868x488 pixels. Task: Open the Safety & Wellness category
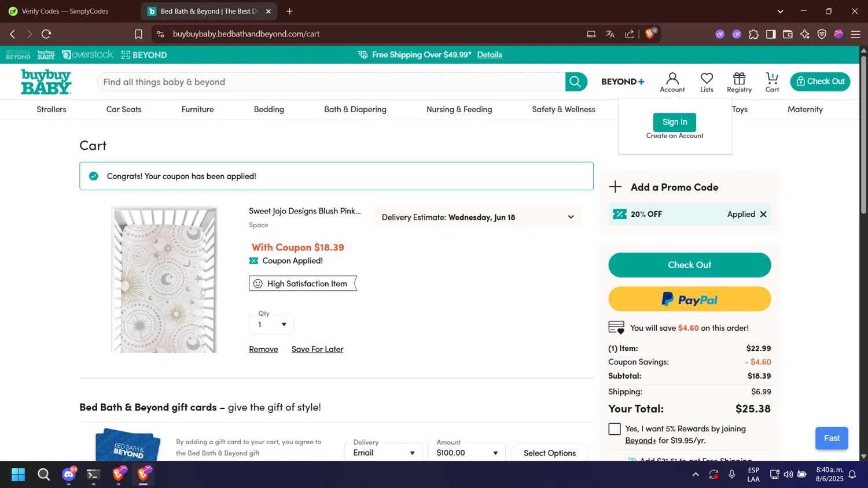pyautogui.click(x=564, y=109)
